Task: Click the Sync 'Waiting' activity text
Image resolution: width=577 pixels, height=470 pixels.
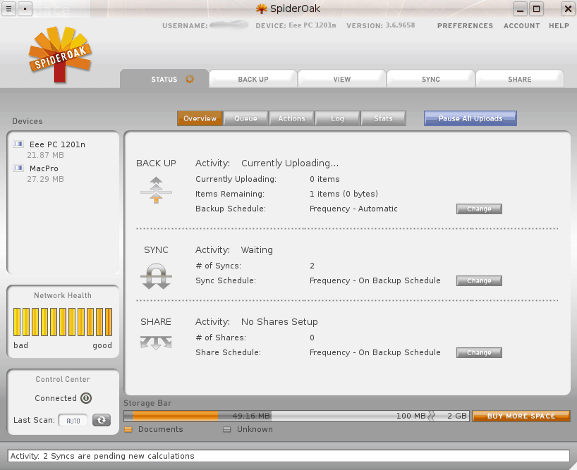Action: click(256, 250)
